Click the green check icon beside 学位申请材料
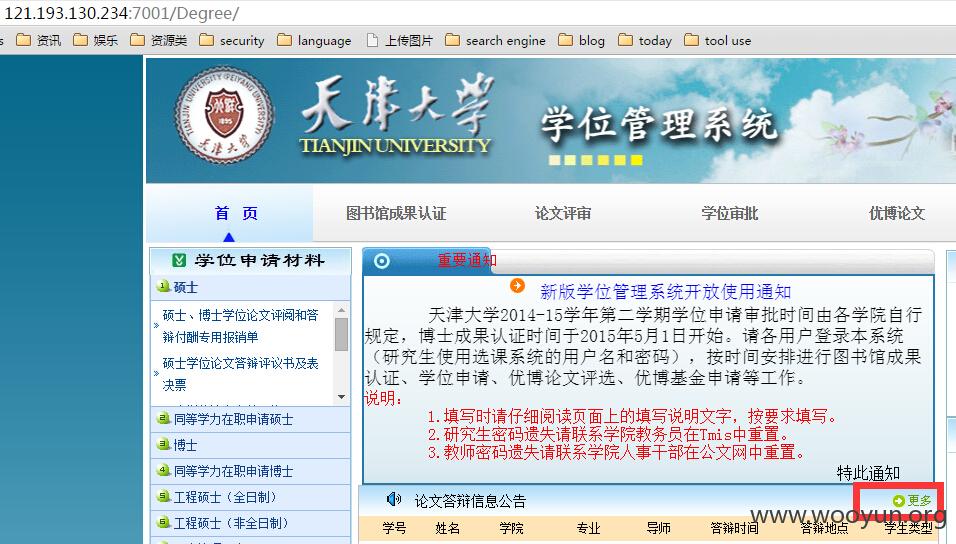The height and width of the screenshot is (544, 956). click(x=179, y=260)
